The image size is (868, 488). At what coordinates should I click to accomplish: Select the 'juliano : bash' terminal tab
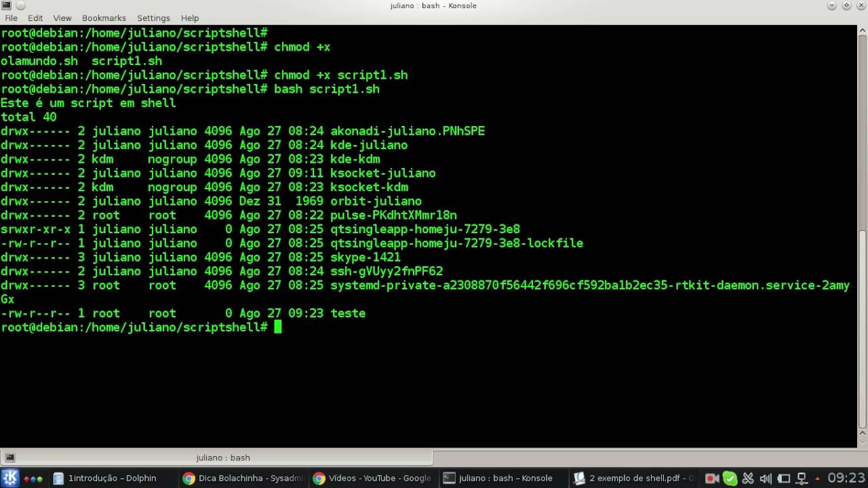[216, 457]
